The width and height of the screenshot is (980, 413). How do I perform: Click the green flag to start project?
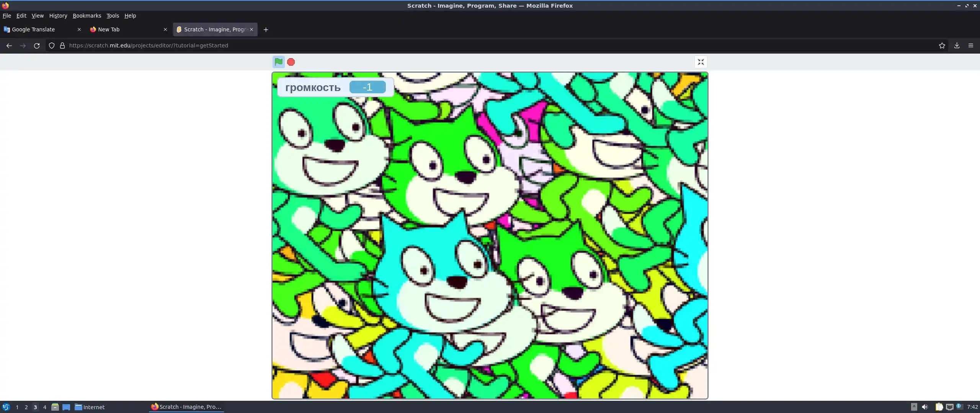(278, 62)
